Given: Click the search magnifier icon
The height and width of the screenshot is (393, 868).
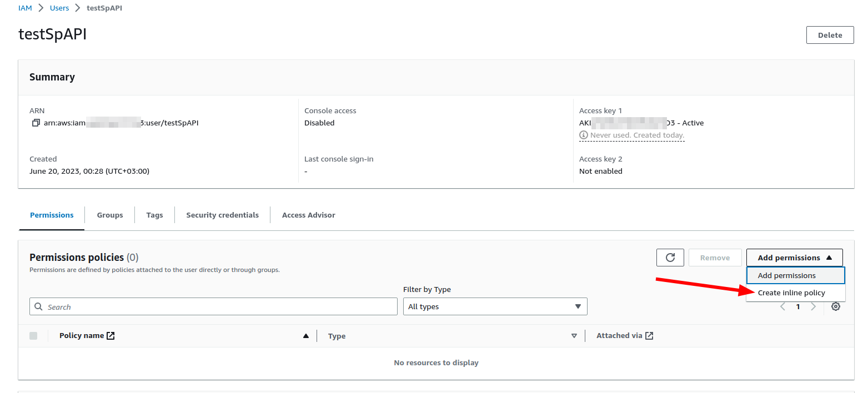Looking at the screenshot, I should click(38, 306).
